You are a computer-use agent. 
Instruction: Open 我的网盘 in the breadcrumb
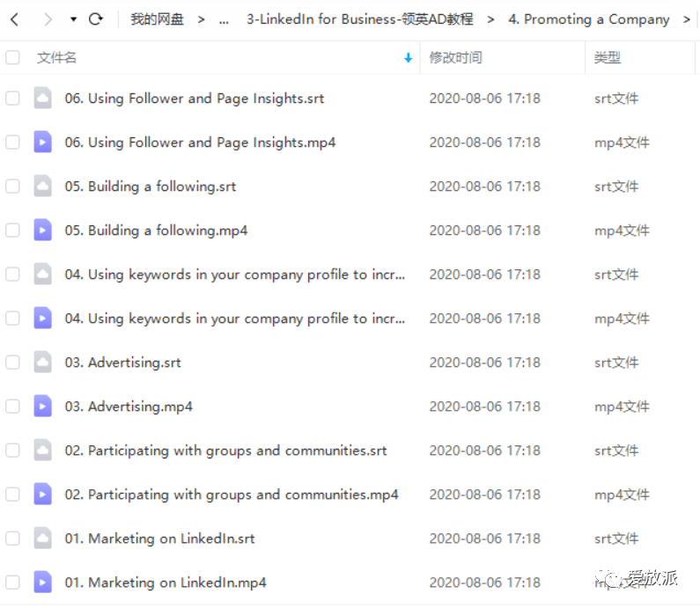pyautogui.click(x=157, y=19)
